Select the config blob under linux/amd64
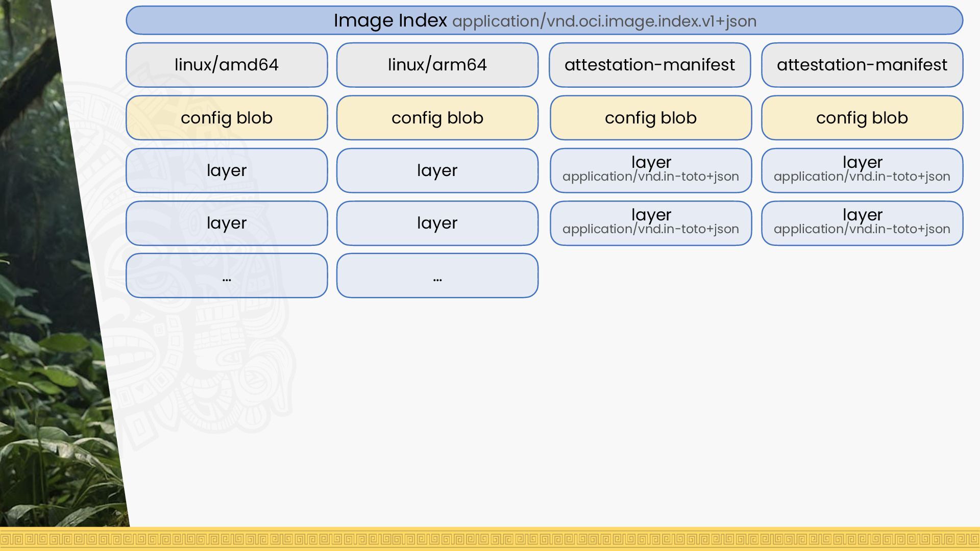The height and width of the screenshot is (551, 980). pyautogui.click(x=227, y=118)
